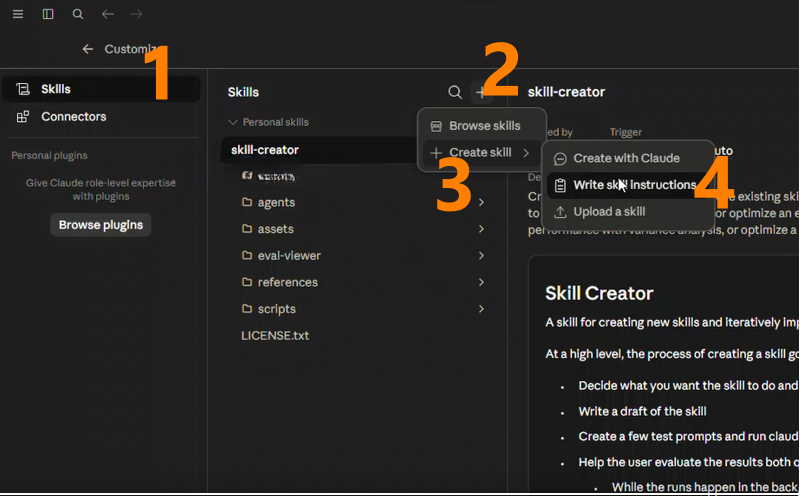Image resolution: width=800 pixels, height=496 pixels.
Task: Select the skill-creator skill row
Action: click(319, 150)
